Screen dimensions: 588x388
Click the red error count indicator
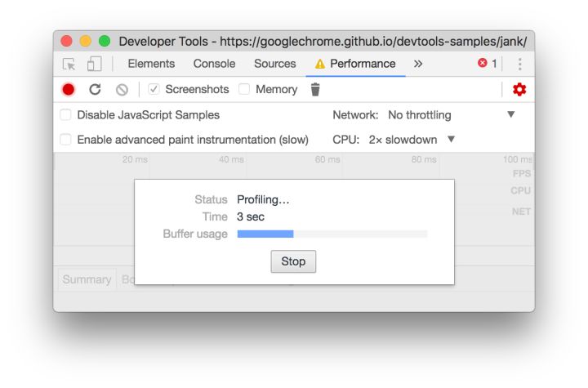pos(487,64)
